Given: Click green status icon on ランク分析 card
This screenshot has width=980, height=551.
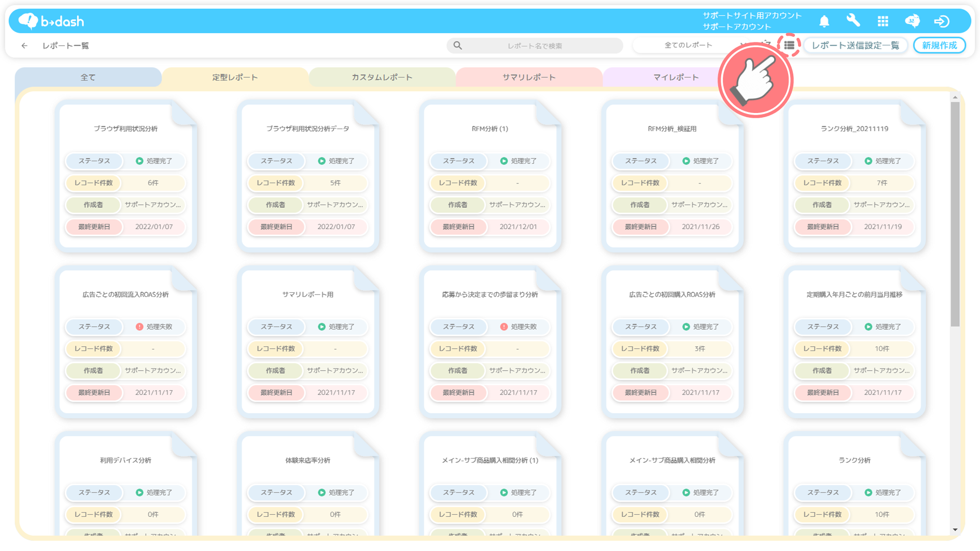Looking at the screenshot, I should [x=869, y=493].
